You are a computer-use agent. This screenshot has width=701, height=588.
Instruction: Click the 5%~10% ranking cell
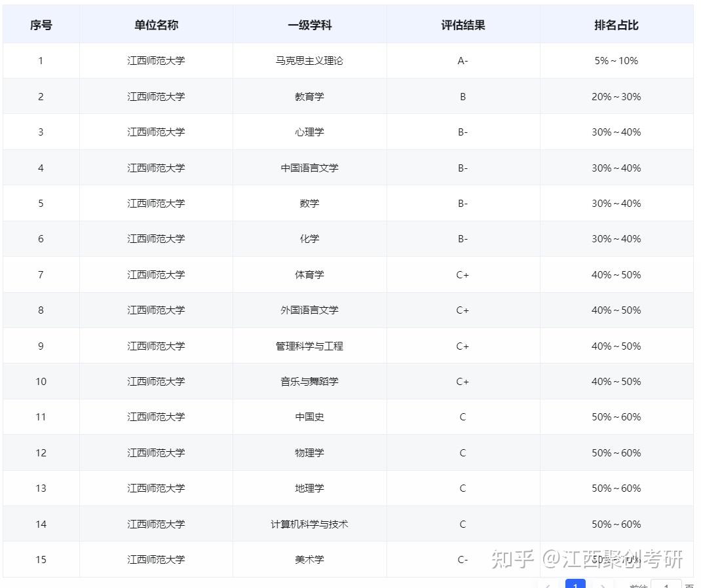(x=616, y=61)
